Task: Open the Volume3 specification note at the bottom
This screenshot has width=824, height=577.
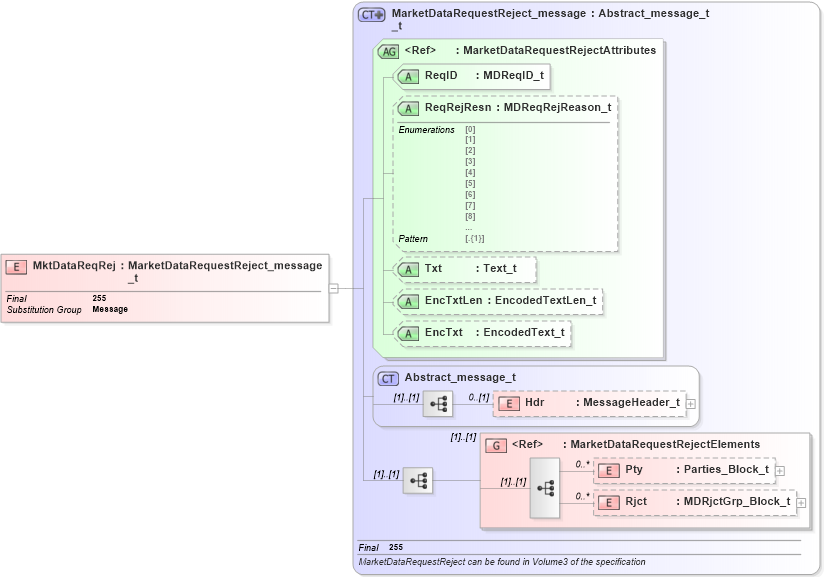Action: (500, 562)
